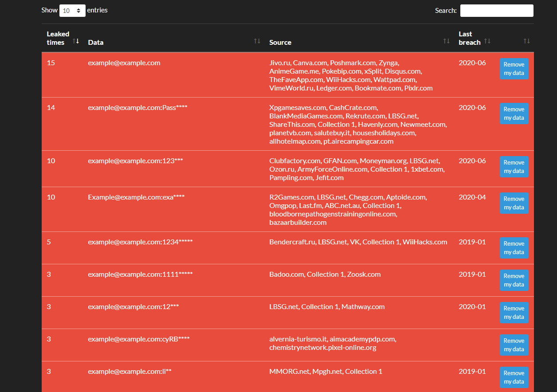The height and width of the screenshot is (392, 557).
Task: Click the source list starting with R2Games.com
Action: coord(348,210)
